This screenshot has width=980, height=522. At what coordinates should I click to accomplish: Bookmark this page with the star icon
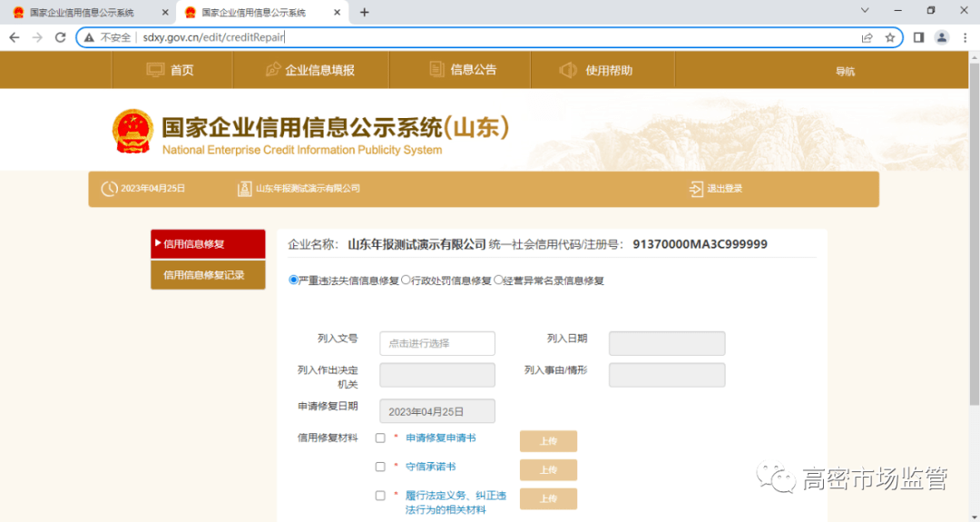point(890,37)
